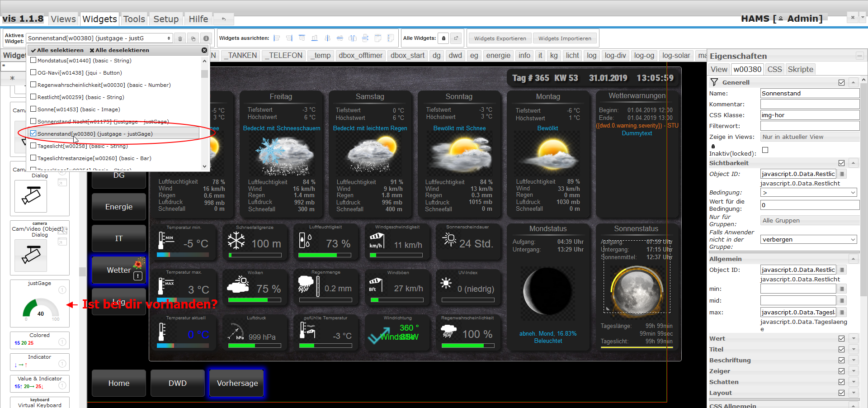The height and width of the screenshot is (408, 868).
Task: Click the asterisk filter button
Action: click(x=13, y=78)
